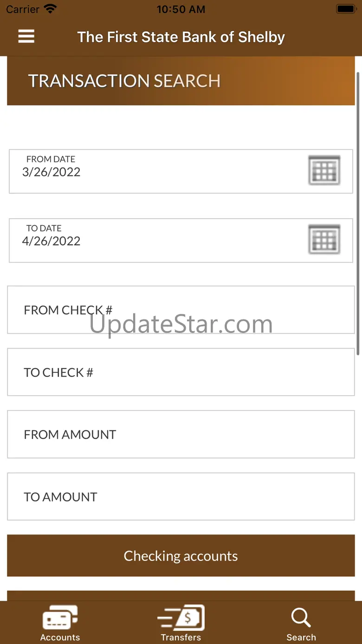This screenshot has width=362, height=644.
Task: Open the FROM DATE calendar picker icon
Action: point(324,170)
